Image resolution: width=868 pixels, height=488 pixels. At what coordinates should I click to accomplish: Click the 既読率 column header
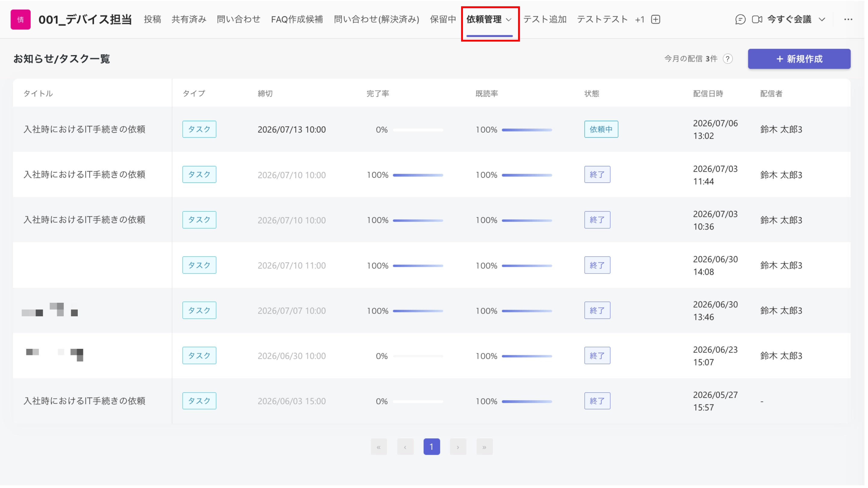(x=486, y=93)
